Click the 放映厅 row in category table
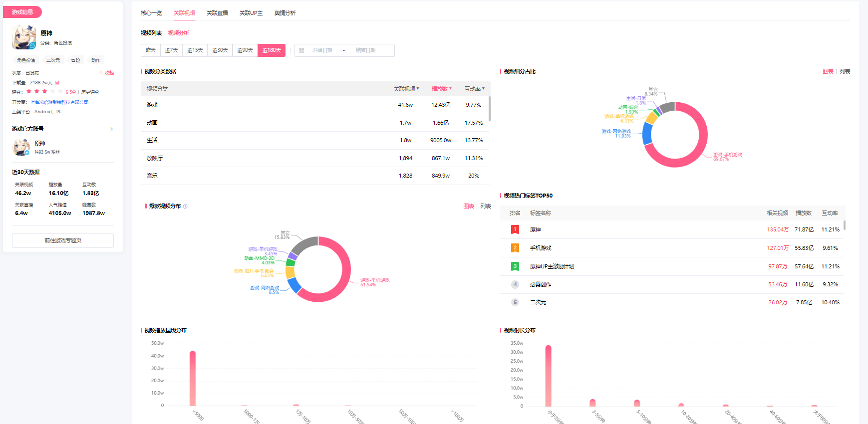The height and width of the screenshot is (424, 868). pyautogui.click(x=315, y=158)
